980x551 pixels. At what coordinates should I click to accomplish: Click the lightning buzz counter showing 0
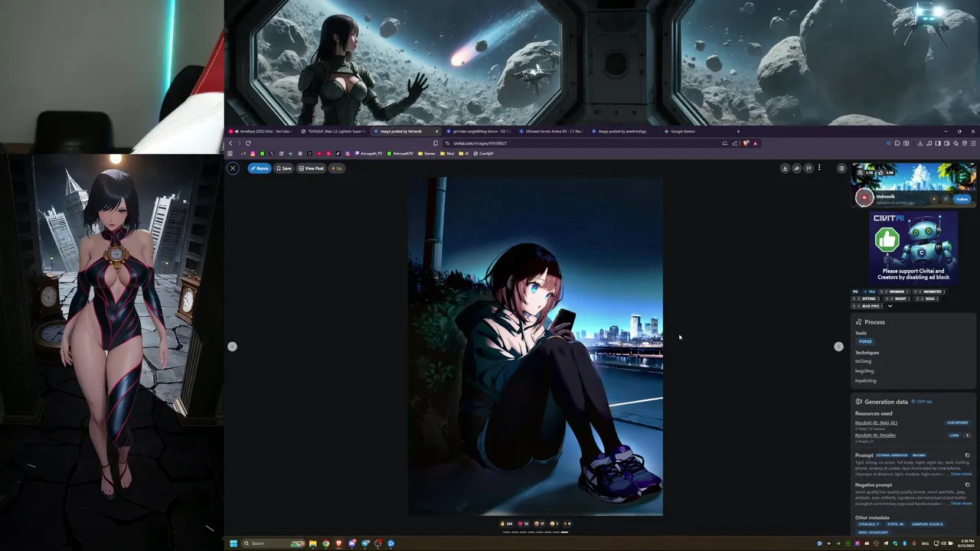click(x=567, y=524)
